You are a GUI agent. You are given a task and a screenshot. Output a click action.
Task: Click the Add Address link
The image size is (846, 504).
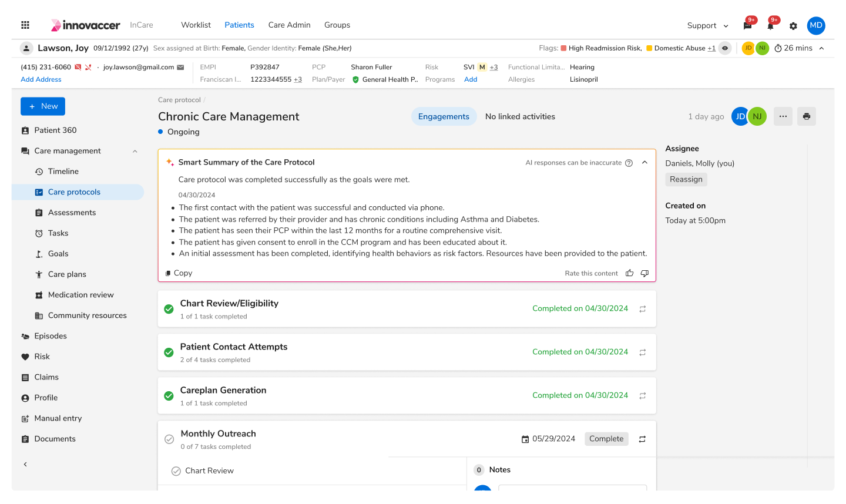click(x=41, y=80)
